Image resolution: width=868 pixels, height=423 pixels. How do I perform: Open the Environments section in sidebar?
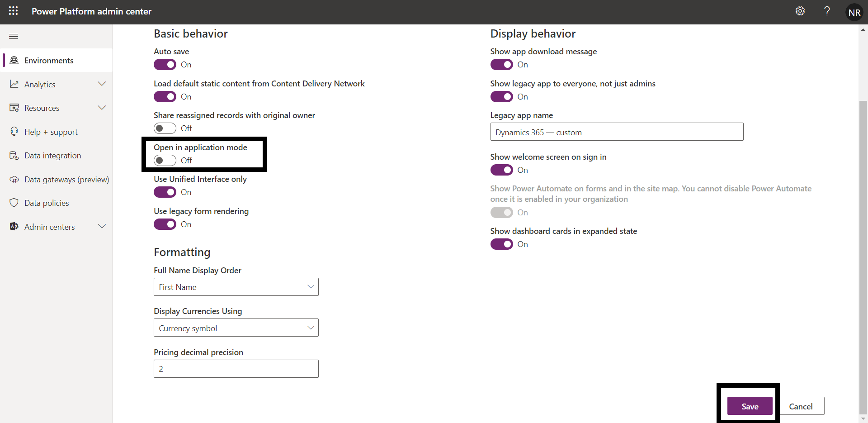tap(48, 60)
